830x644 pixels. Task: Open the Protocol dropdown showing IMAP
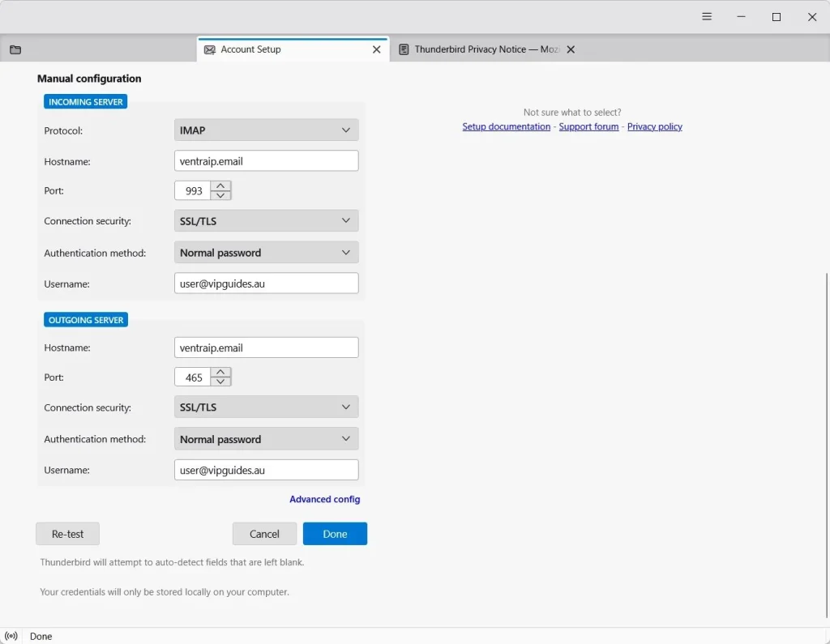pos(266,130)
